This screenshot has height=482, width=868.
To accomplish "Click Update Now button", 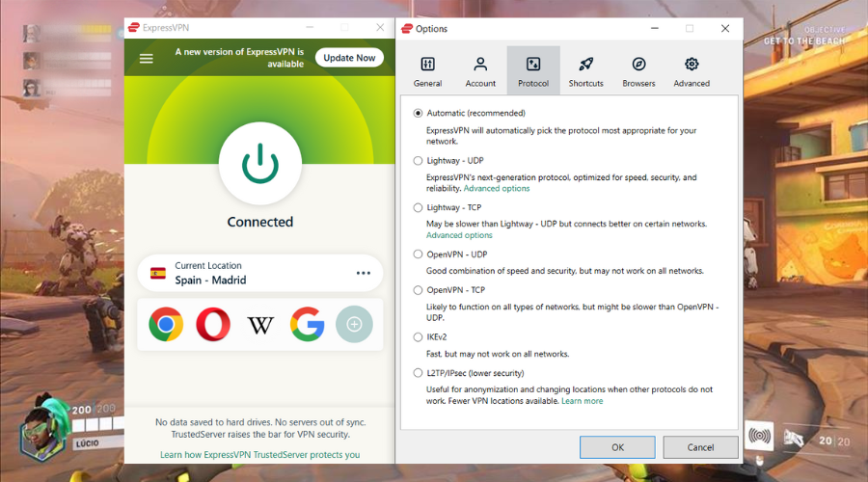I will [349, 58].
